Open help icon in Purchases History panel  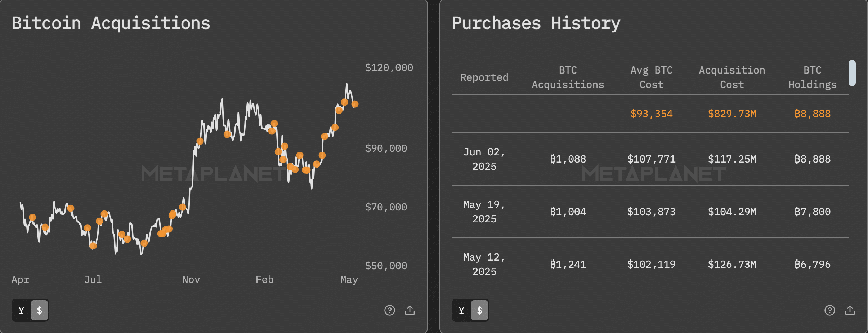click(x=829, y=310)
